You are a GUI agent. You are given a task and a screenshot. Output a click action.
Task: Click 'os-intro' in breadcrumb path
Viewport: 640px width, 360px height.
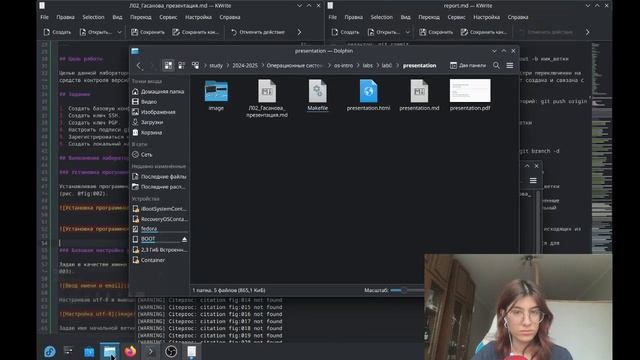pos(343,65)
